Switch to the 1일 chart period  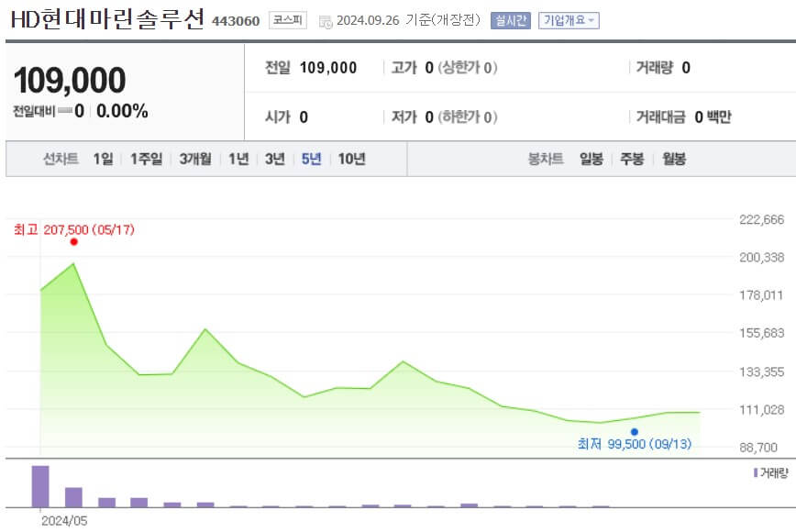(x=103, y=158)
